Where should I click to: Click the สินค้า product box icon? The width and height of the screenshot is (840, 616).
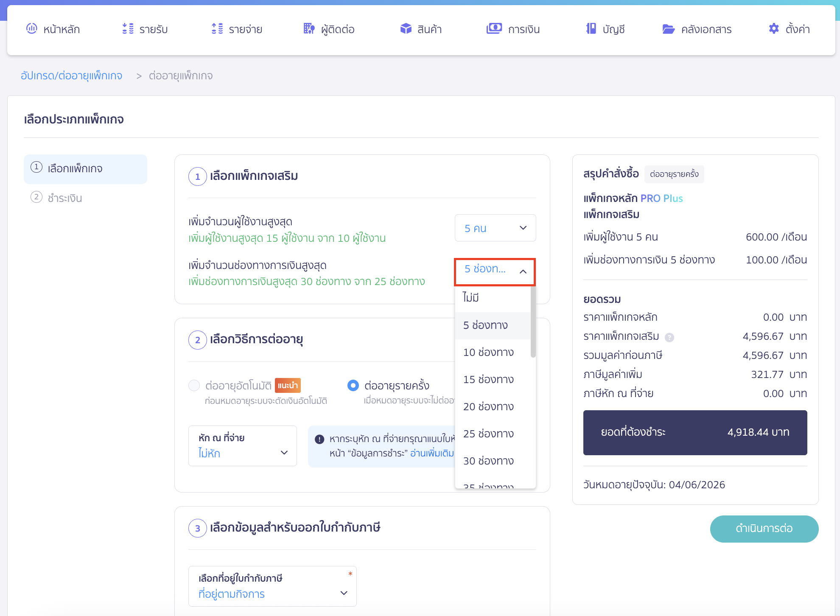tap(406, 29)
